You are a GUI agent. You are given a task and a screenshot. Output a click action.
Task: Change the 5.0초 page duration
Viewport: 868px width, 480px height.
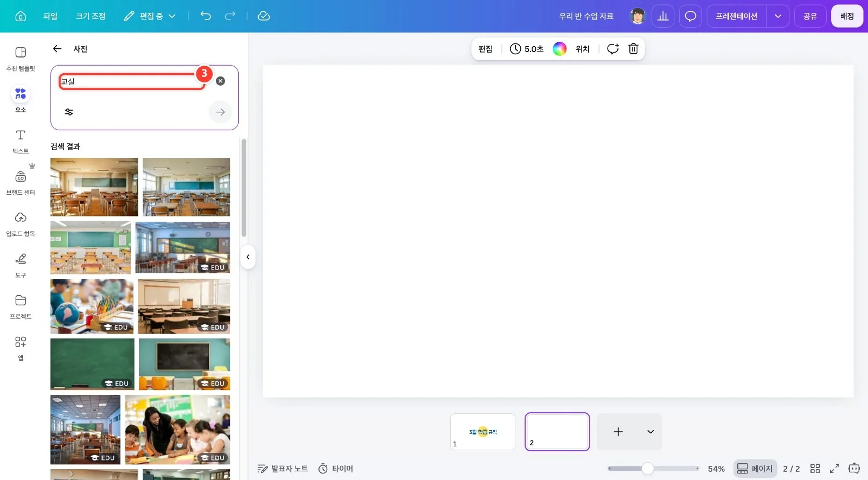[527, 49]
